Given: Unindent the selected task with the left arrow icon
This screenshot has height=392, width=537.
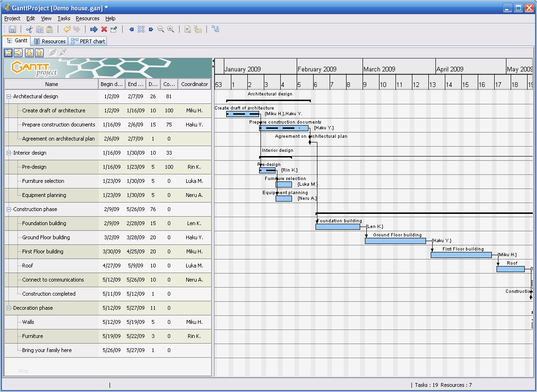Looking at the screenshot, I should (8, 53).
